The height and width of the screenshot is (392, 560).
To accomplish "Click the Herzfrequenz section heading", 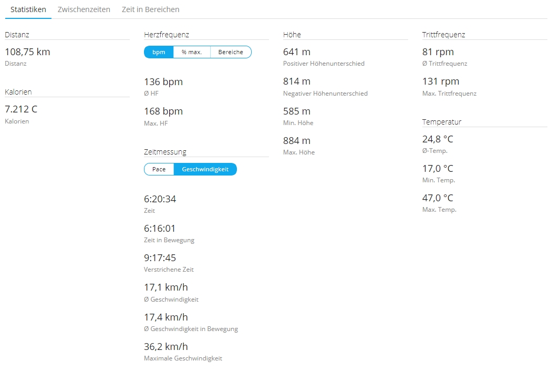I will point(167,35).
